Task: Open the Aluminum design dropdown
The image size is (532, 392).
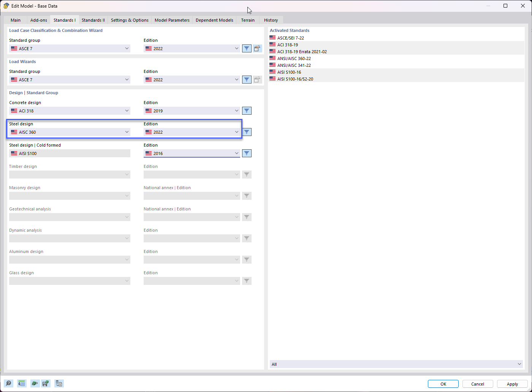Action: tap(70, 260)
